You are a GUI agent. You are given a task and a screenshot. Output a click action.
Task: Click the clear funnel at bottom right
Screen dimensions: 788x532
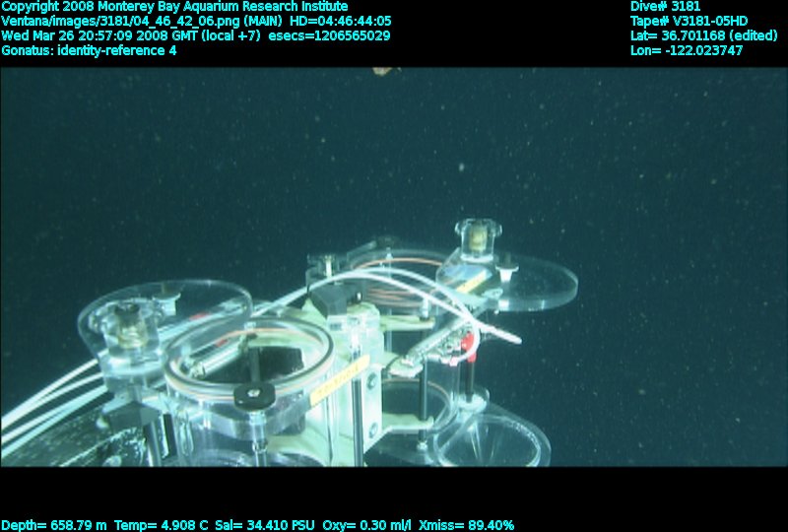point(492,441)
